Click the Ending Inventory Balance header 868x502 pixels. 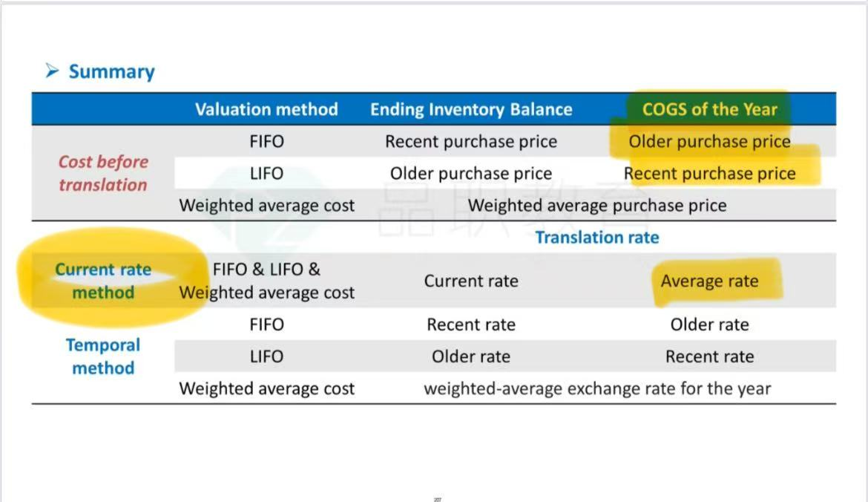(x=471, y=109)
